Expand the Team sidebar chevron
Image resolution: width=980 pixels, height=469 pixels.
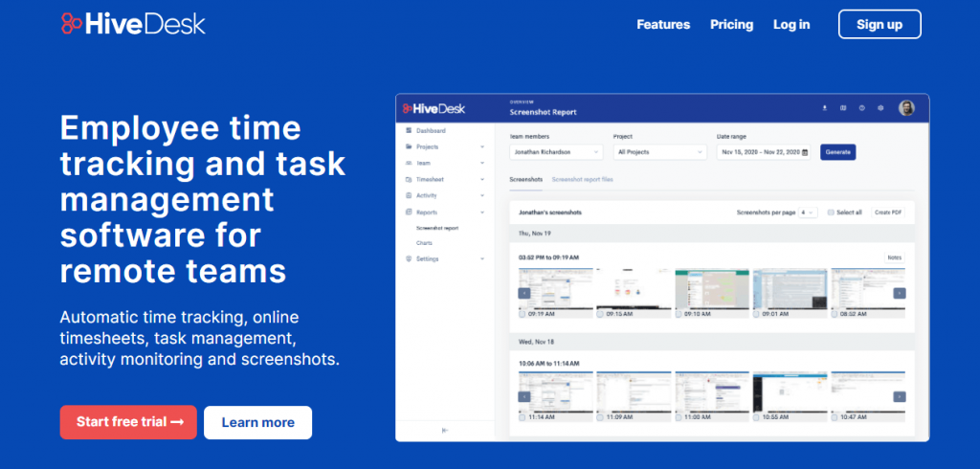(x=482, y=164)
